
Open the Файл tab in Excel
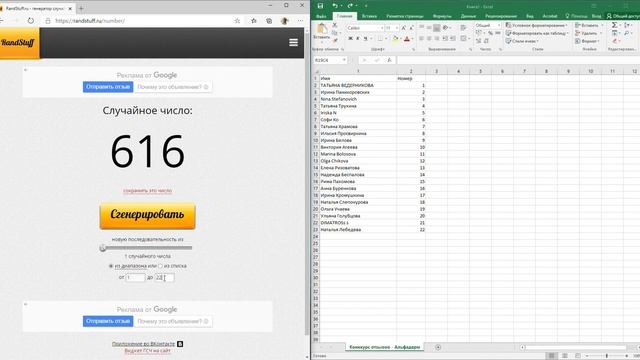[x=321, y=16]
